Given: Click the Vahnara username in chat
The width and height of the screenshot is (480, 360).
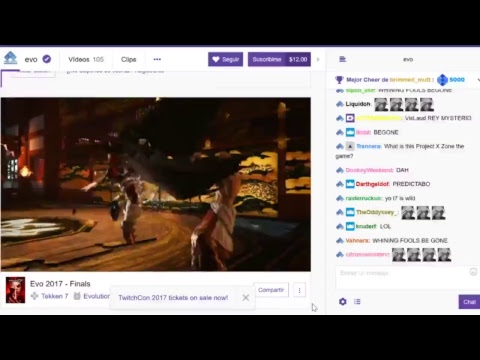Looking at the screenshot, I should pos(357,241).
